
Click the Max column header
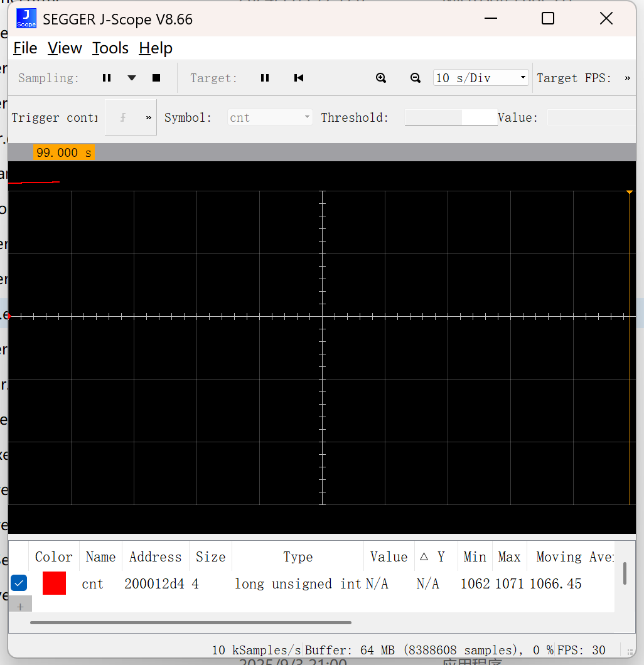[x=509, y=557]
